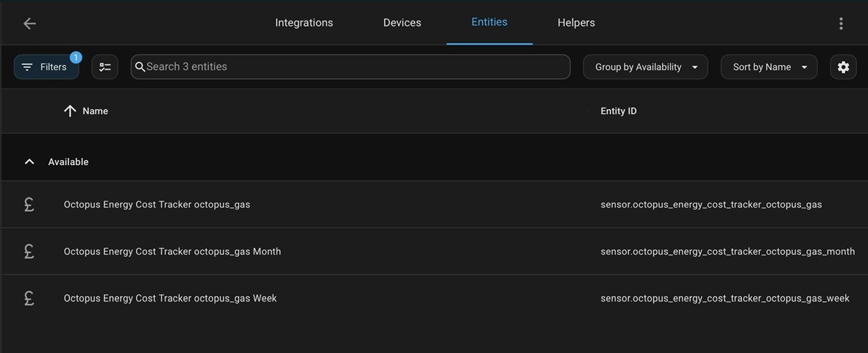Click the pound icon for octopus_gas Week
Image resolution: width=868 pixels, height=353 pixels.
[29, 298]
